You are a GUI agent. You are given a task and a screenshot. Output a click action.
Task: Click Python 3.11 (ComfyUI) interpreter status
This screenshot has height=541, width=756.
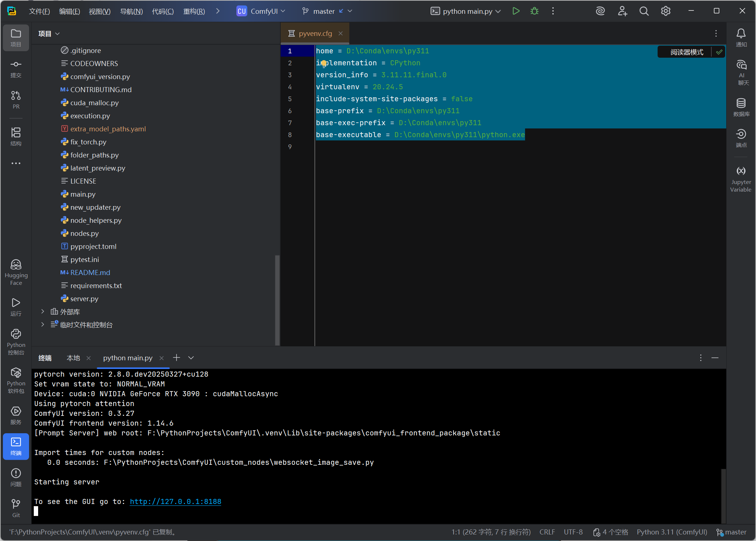[672, 532]
